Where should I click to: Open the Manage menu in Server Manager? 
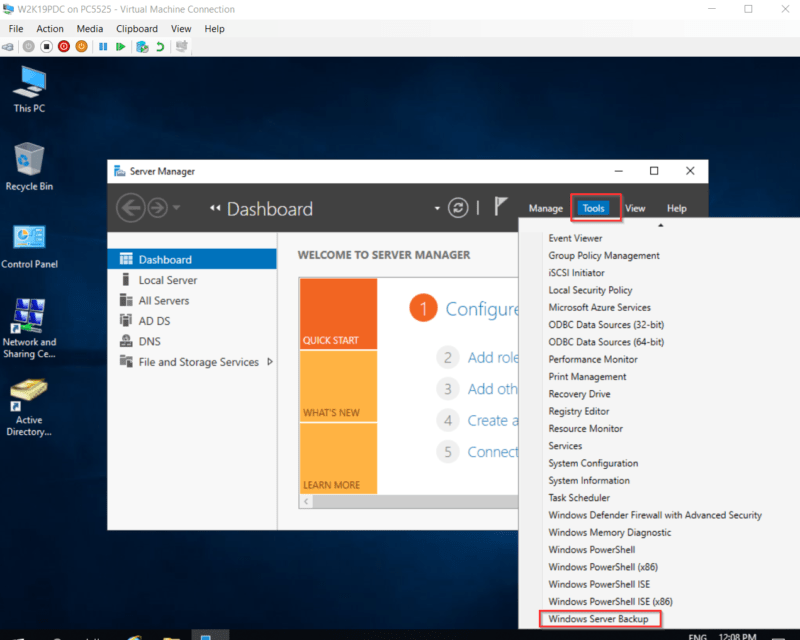545,208
